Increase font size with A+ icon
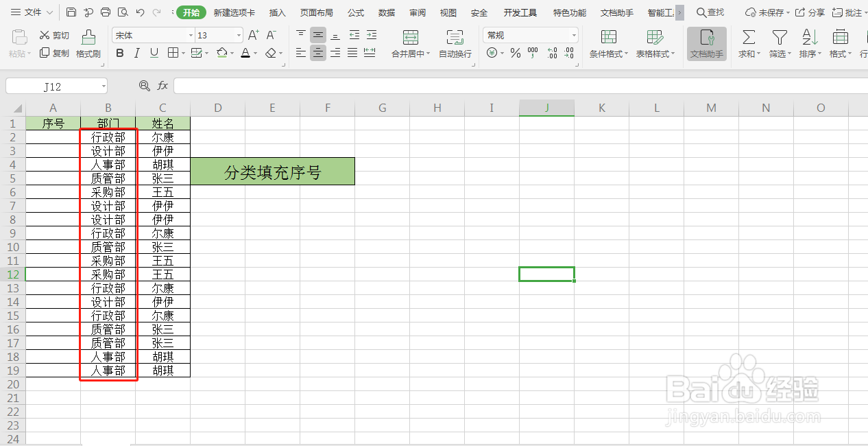 253,35
